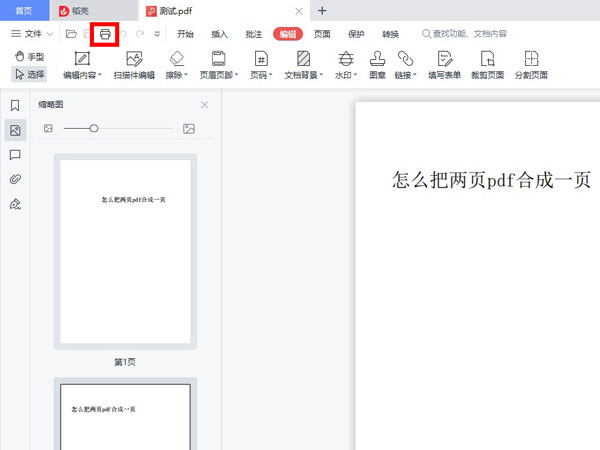Open the 页眉页脚 dropdown arrow

click(236, 75)
